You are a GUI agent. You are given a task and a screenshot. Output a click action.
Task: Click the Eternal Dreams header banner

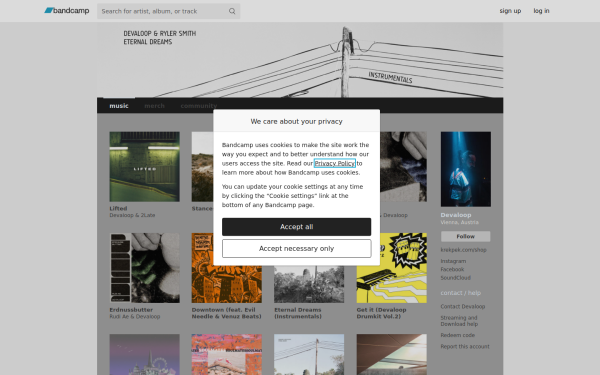coord(300,60)
